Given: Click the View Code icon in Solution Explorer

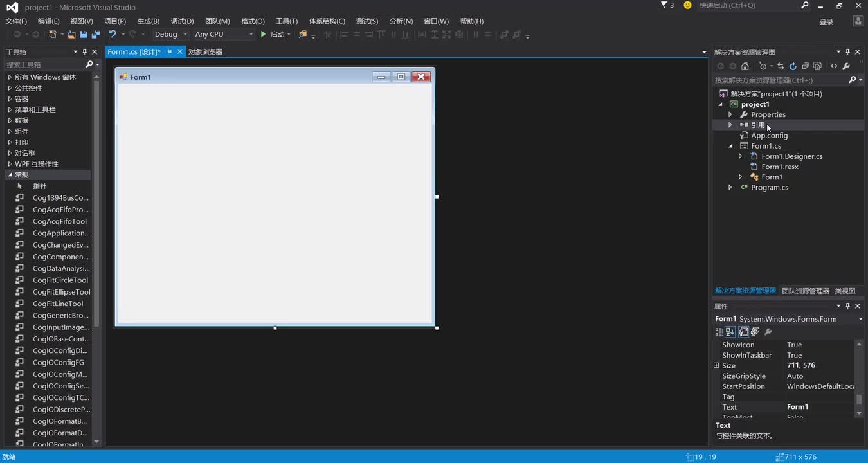Looking at the screenshot, I should pos(834,66).
